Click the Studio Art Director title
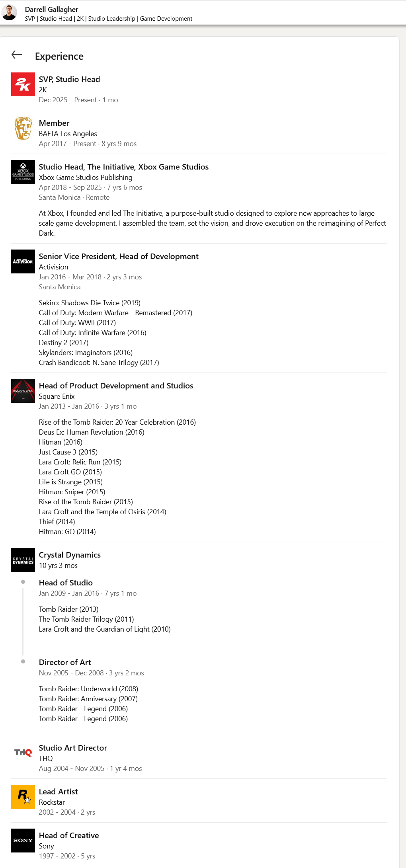This screenshot has width=406, height=868. (x=73, y=748)
